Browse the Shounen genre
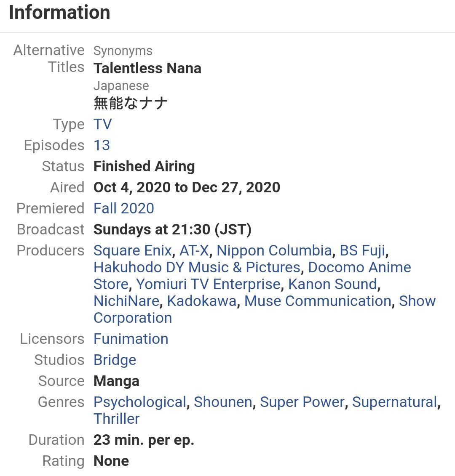The image size is (455, 476). pos(223,402)
